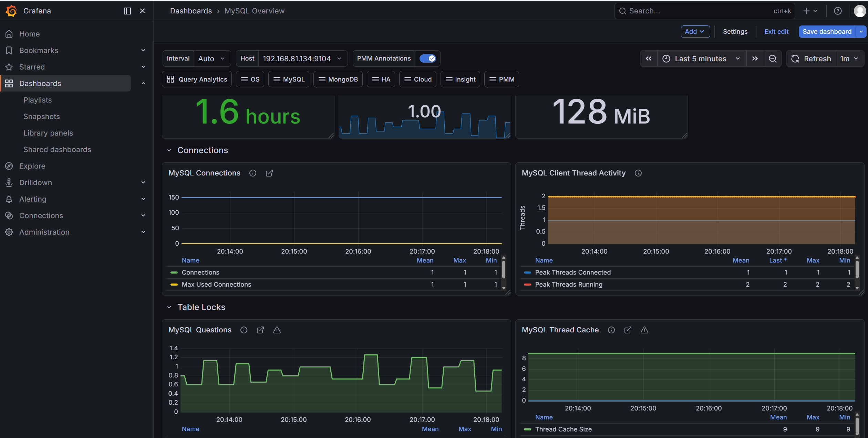Open the help question-mark icon
The image size is (868, 438).
(x=838, y=11)
